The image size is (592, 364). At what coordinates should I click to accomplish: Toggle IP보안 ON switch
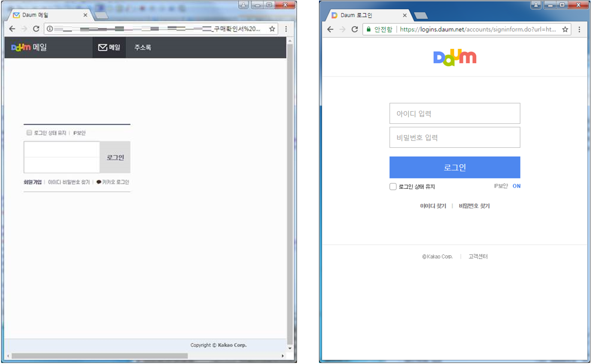[x=516, y=186]
